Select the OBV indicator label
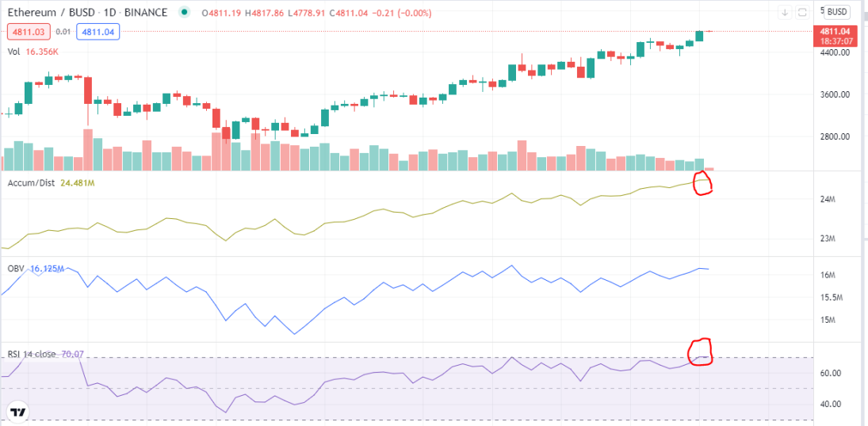 16,269
